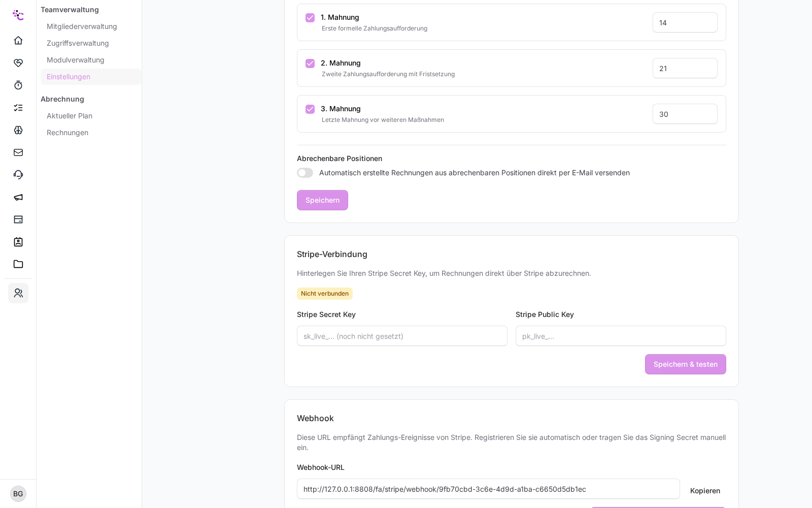Open the folder icon in sidebar
This screenshot has height=508, width=812.
tap(18, 264)
